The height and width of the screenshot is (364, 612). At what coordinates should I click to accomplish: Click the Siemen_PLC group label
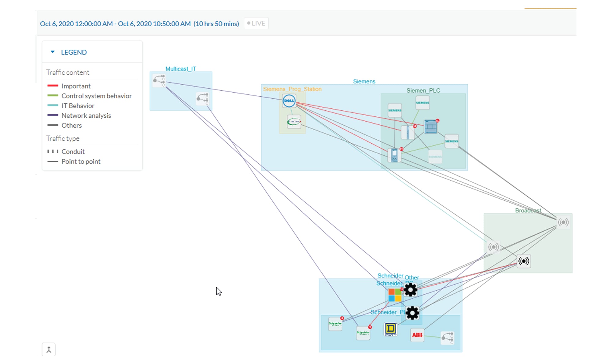click(423, 90)
